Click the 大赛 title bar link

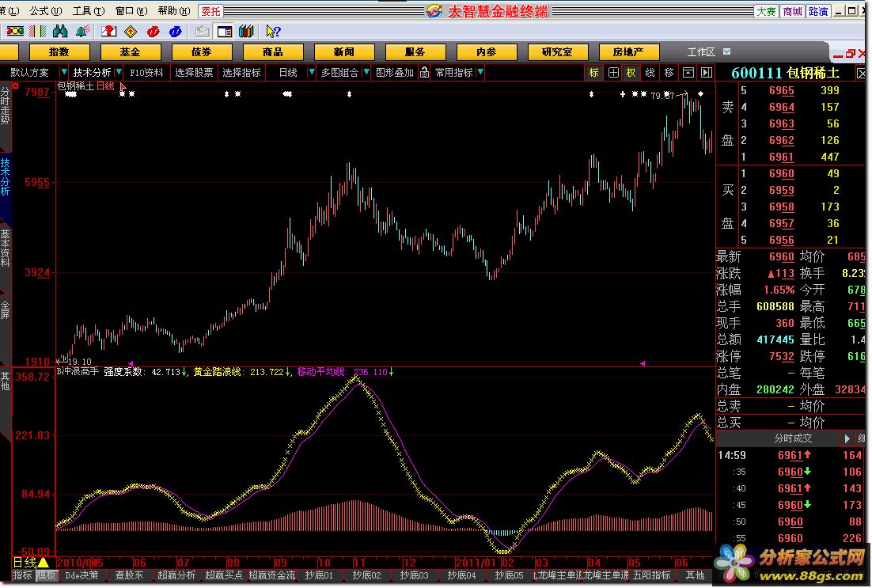pyautogui.click(x=766, y=11)
